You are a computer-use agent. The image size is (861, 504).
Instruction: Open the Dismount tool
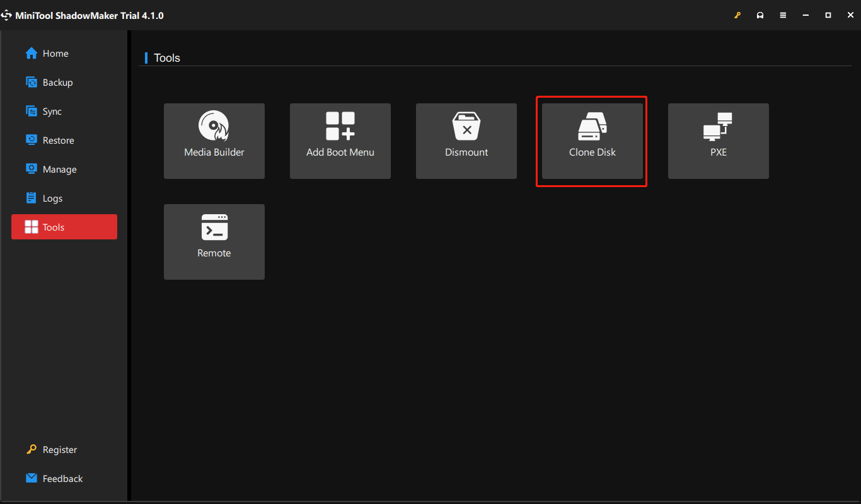click(466, 141)
